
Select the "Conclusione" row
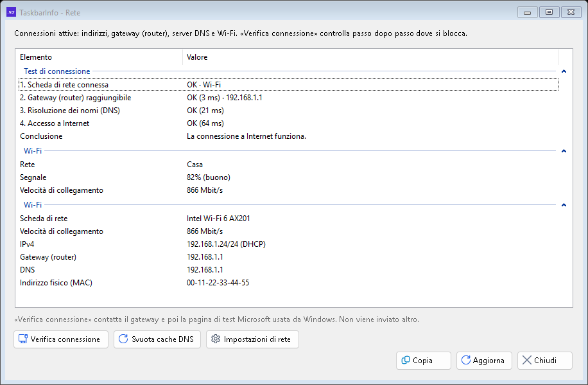288,136
